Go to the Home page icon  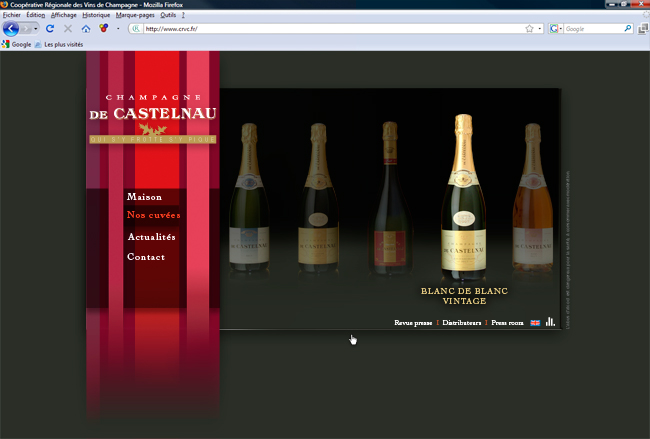pos(86,29)
